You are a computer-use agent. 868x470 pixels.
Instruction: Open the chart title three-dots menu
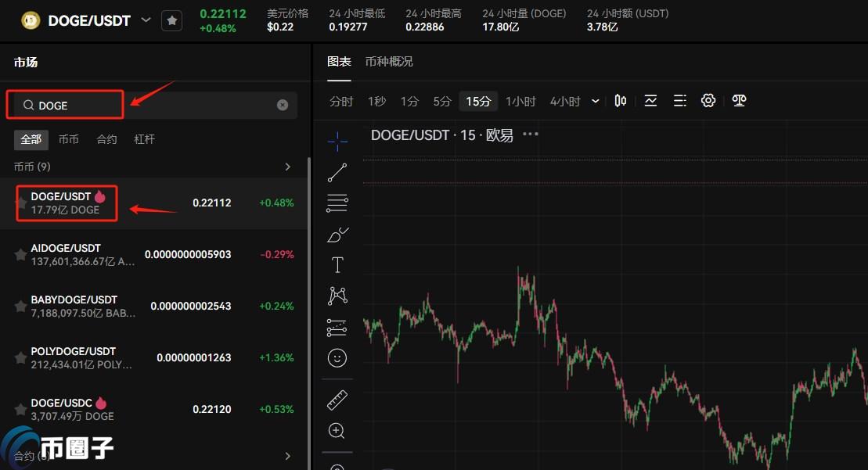531,135
